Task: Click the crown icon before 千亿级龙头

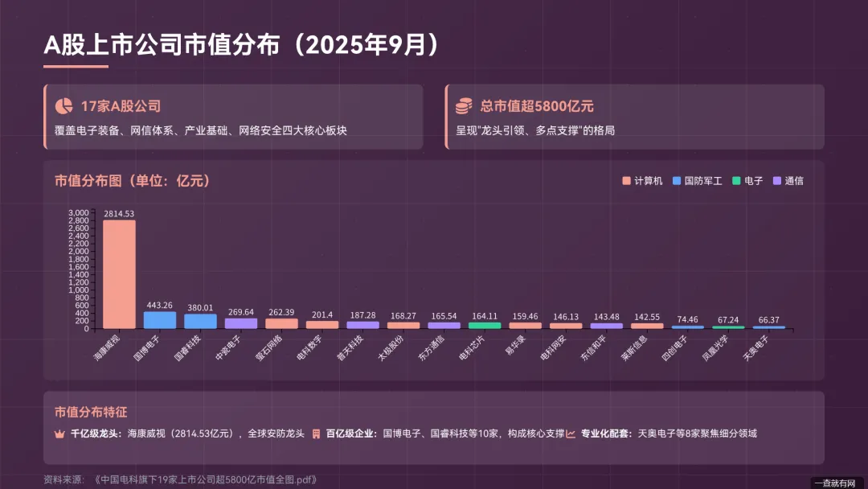Action: pyautogui.click(x=59, y=434)
